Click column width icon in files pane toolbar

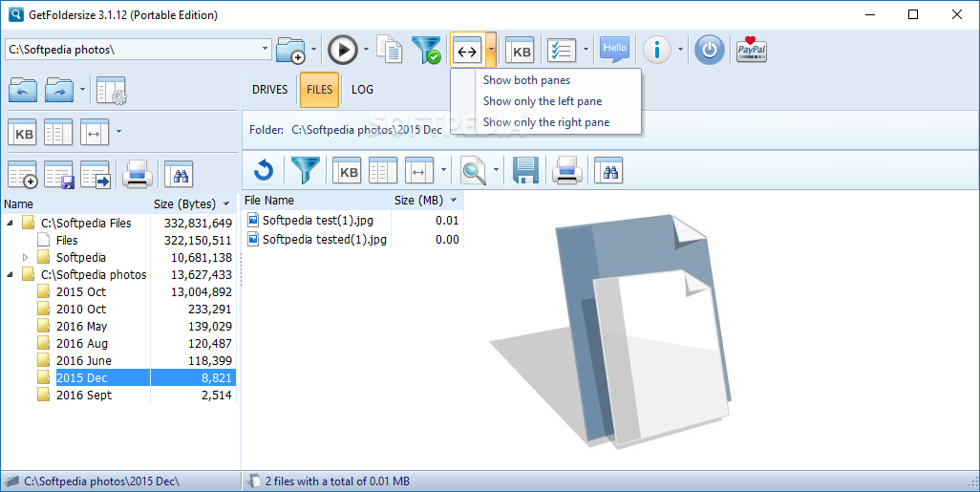point(419,170)
